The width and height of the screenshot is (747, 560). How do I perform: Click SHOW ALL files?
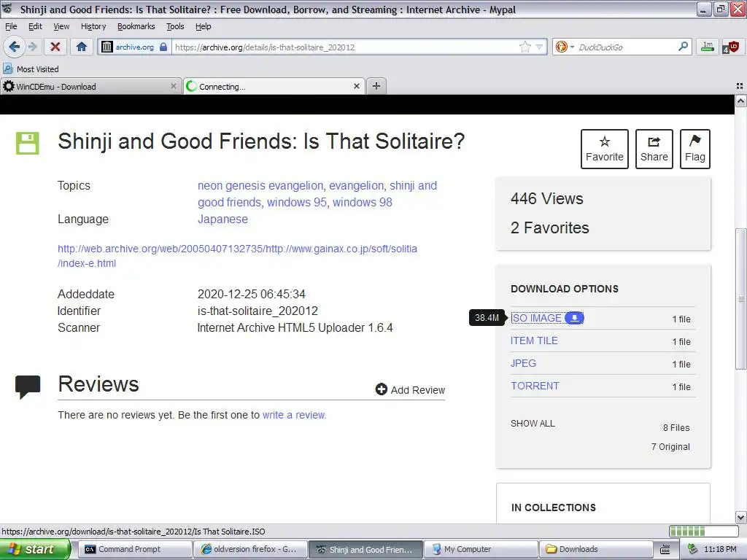click(x=533, y=424)
